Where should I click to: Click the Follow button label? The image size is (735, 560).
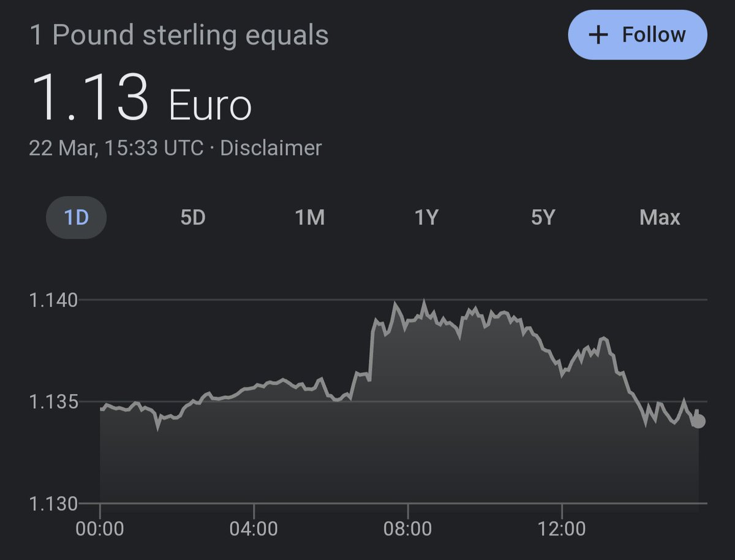click(x=654, y=35)
